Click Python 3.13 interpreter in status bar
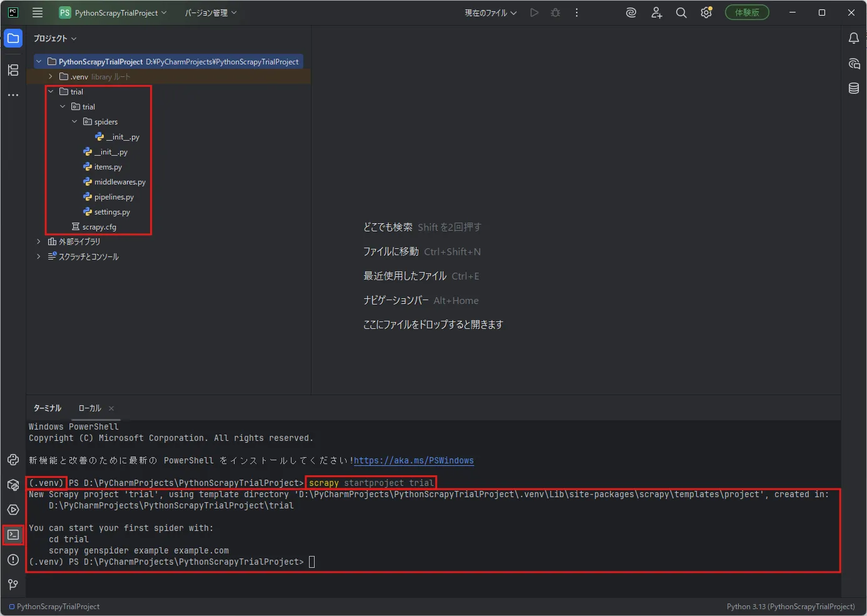 tap(791, 607)
